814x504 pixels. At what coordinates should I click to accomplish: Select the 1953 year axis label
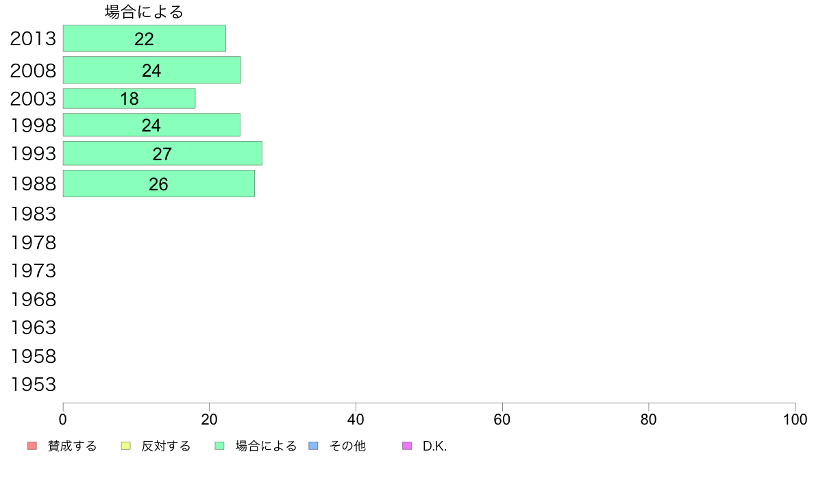pyautogui.click(x=33, y=385)
